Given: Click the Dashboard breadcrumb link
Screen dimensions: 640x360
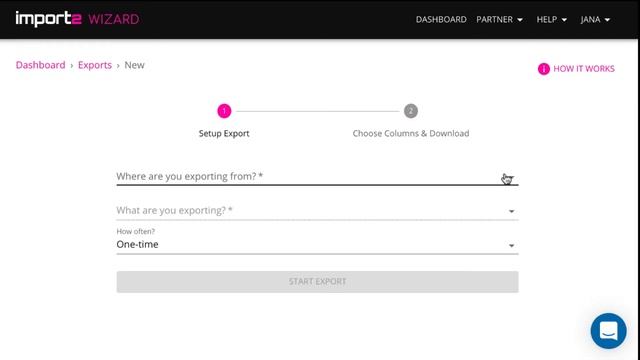Looking at the screenshot, I should pyautogui.click(x=40, y=65).
